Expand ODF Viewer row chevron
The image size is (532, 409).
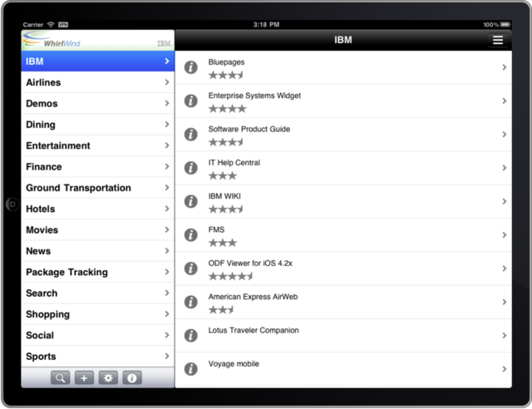[x=505, y=269]
